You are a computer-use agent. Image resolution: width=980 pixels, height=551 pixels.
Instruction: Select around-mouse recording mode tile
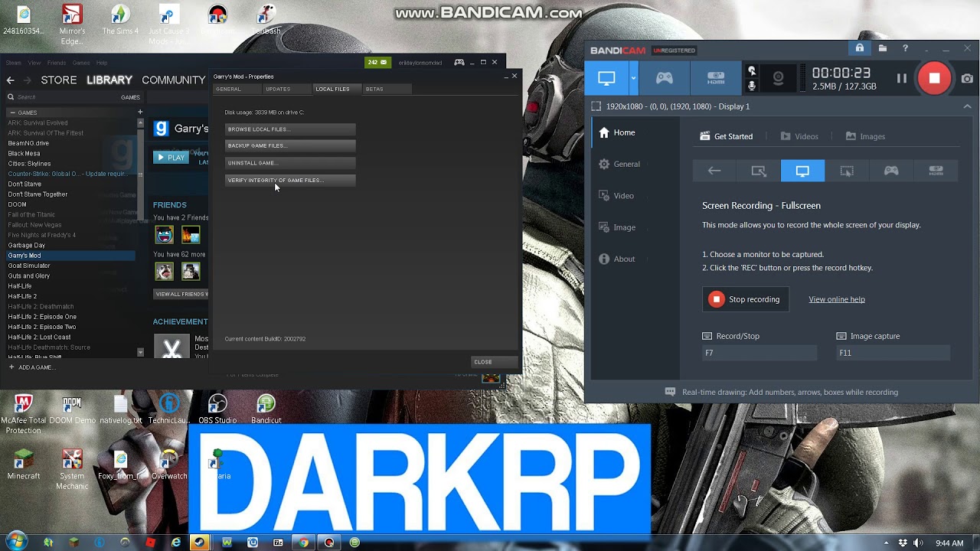pos(847,171)
